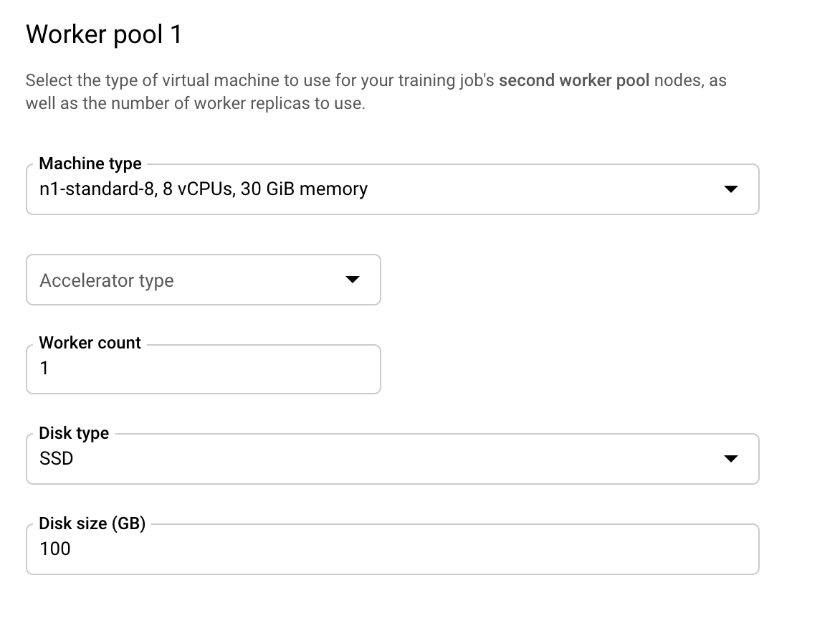840x631 pixels.
Task: Click the n1-standard-8 machine type text
Action: pyautogui.click(x=203, y=189)
